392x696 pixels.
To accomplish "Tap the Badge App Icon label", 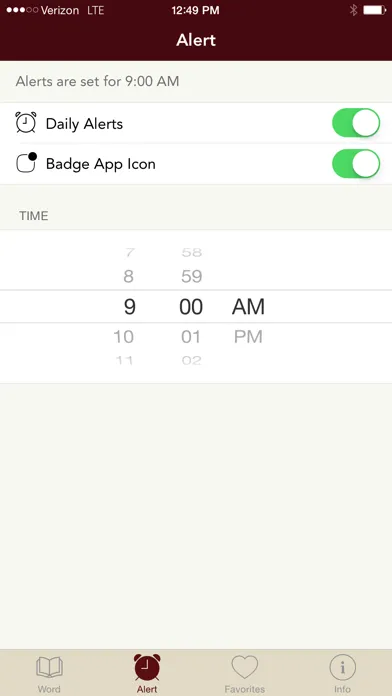I will (101, 164).
